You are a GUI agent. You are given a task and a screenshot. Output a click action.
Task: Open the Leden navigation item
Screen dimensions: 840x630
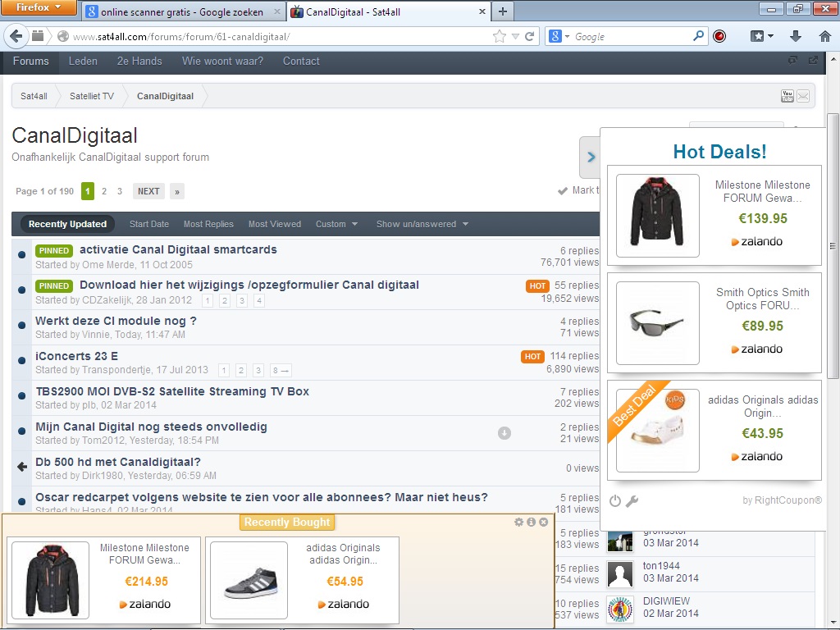pos(83,61)
